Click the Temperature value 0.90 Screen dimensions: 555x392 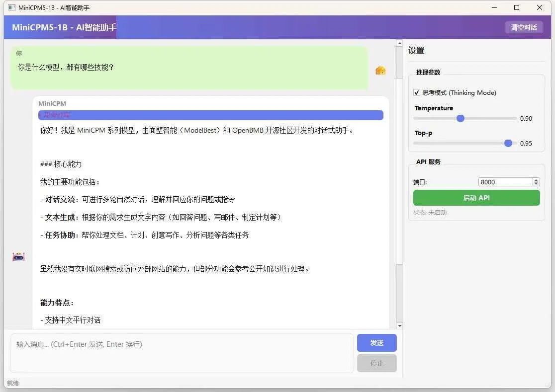(x=526, y=118)
